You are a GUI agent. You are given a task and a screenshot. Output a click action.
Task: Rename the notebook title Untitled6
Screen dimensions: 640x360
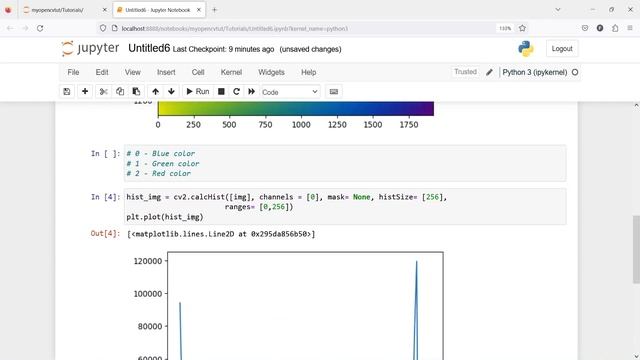(149, 48)
